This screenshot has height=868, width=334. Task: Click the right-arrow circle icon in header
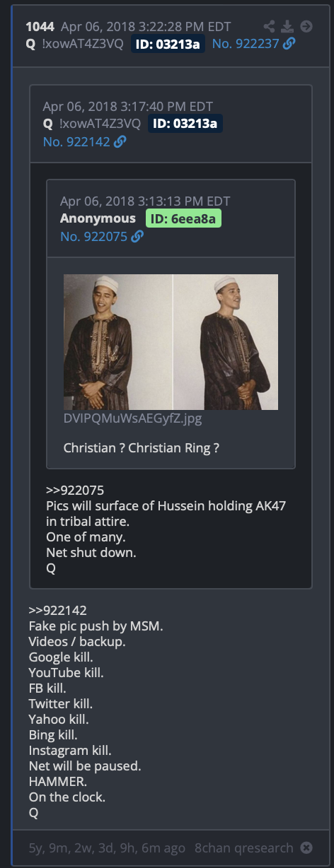click(306, 27)
